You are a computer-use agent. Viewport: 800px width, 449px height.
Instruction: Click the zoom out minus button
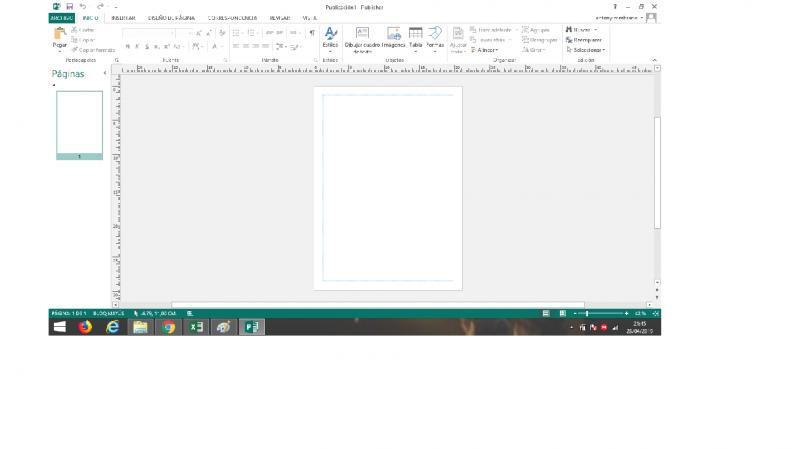tap(575, 313)
